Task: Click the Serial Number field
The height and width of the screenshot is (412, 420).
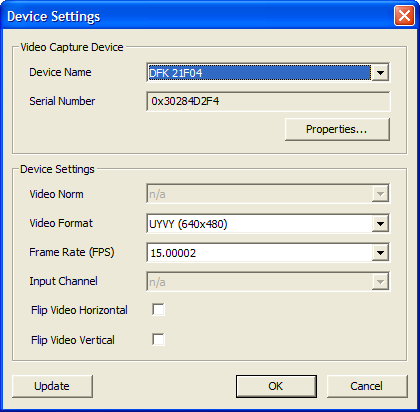Action: (x=268, y=101)
